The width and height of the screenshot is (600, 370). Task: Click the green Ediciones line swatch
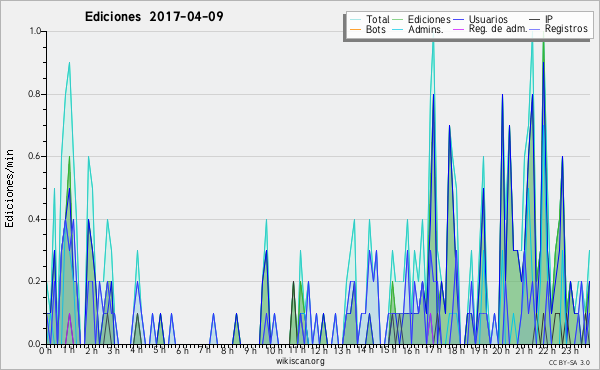point(398,20)
